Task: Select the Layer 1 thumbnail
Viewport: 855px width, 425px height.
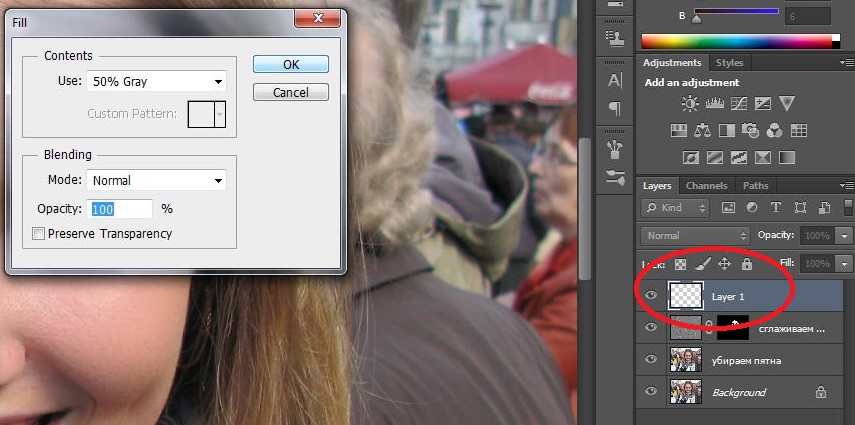Action: click(685, 296)
